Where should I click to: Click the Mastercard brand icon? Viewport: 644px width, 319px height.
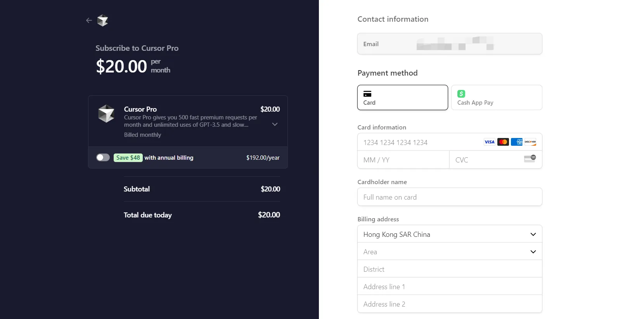(x=503, y=142)
